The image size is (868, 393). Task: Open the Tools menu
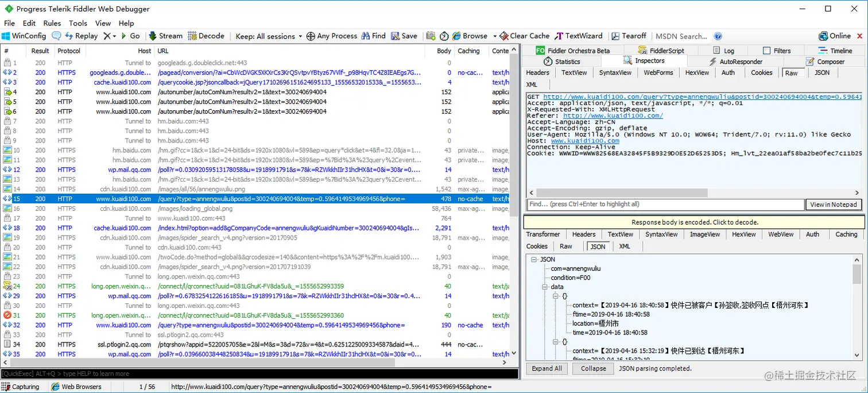[78, 23]
